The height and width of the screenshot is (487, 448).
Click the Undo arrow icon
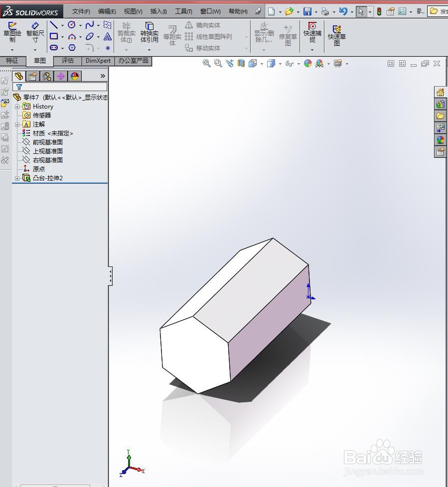(x=343, y=11)
